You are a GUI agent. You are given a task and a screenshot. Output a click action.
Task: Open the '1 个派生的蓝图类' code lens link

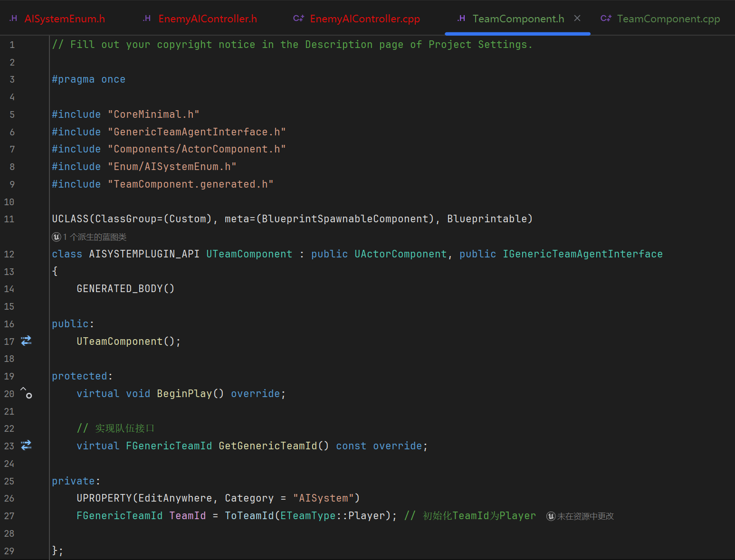[x=95, y=237]
